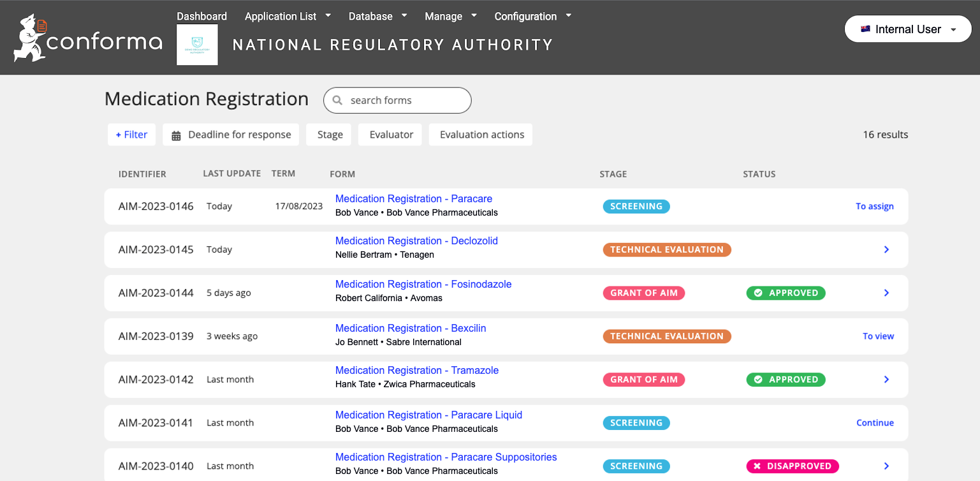Expand the Configuration menu

click(x=533, y=16)
